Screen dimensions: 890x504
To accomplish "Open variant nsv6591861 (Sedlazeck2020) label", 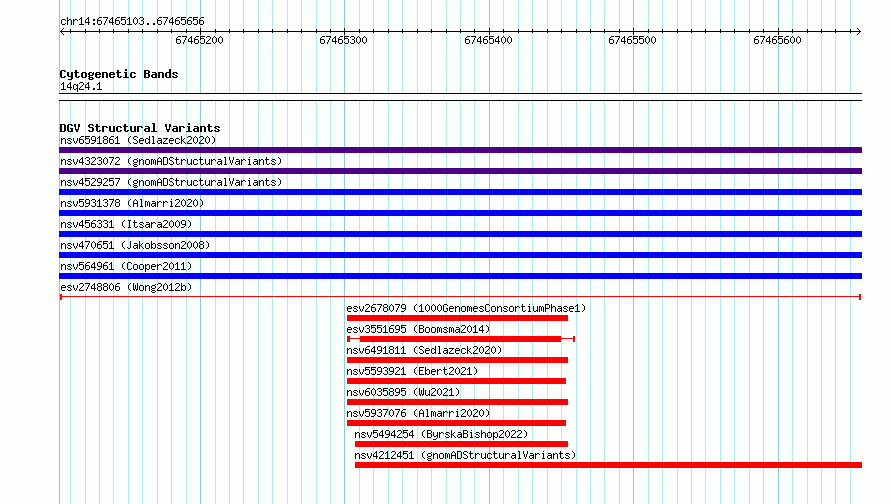I will tap(138, 140).
